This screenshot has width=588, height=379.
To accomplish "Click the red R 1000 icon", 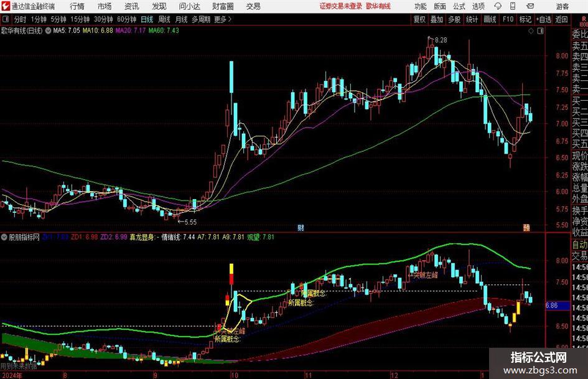I will pyautogui.click(x=584, y=21).
